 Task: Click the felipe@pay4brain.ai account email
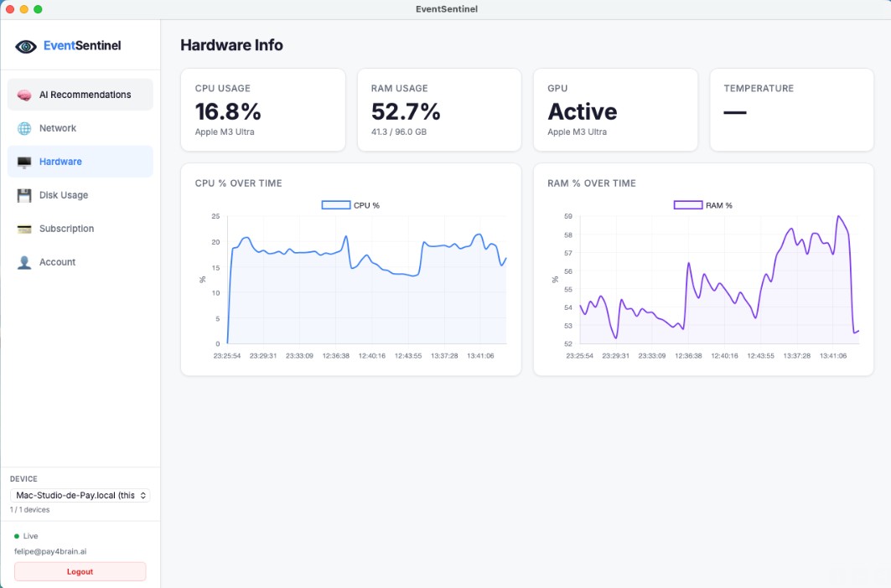click(50, 551)
